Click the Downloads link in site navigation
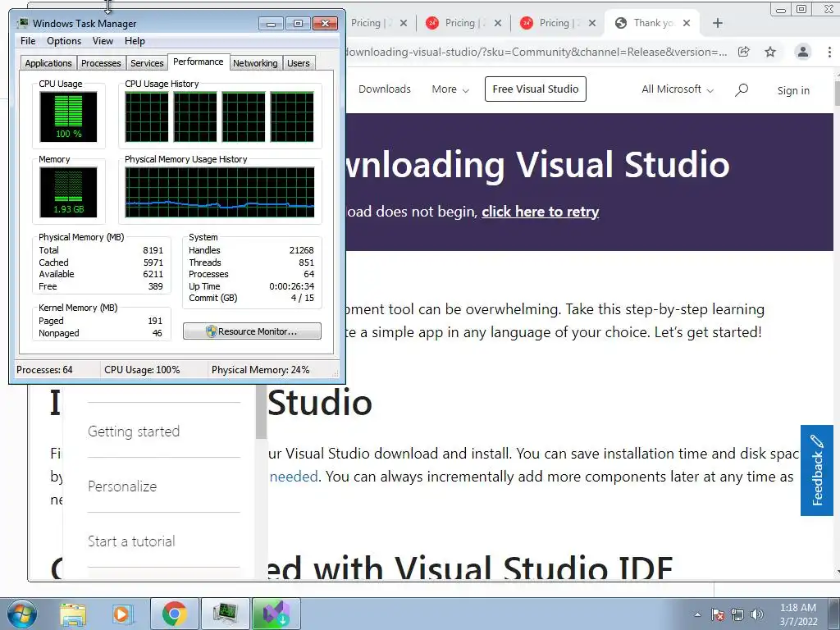This screenshot has width=840, height=630. tap(385, 89)
